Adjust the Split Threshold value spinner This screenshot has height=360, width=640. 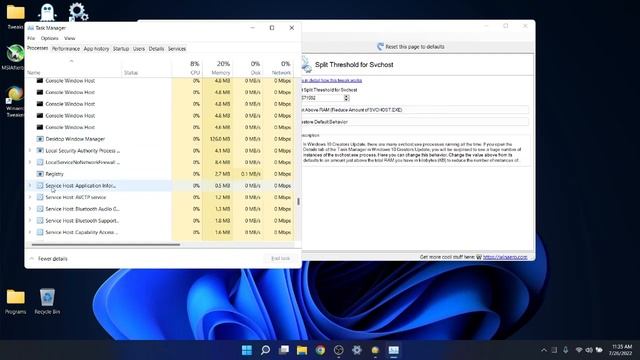coord(347,98)
